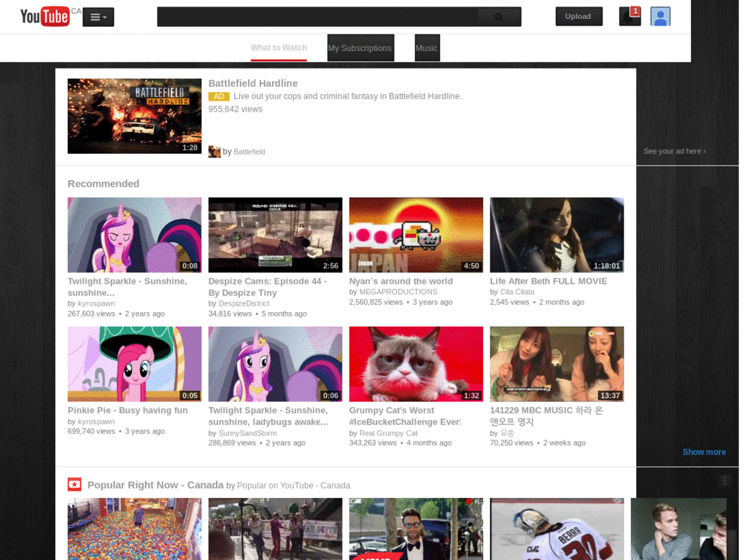Switch to My Subscriptions tab
The width and height of the screenshot is (747, 560).
(360, 47)
